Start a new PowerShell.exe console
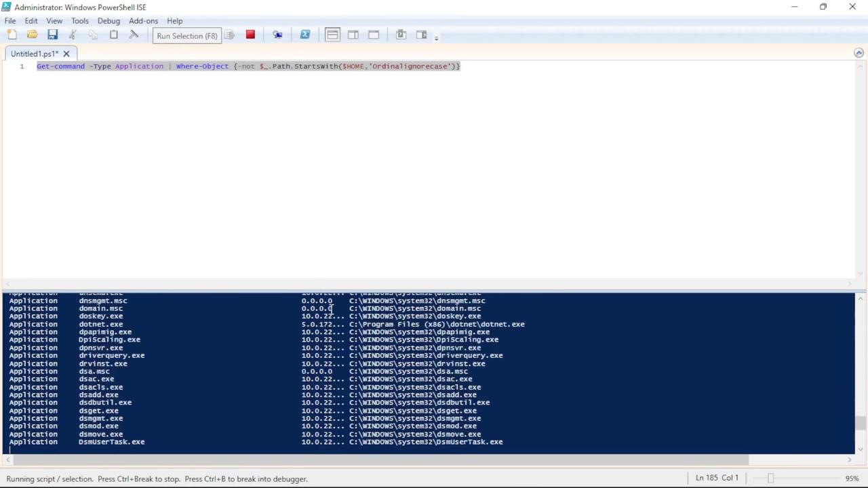 click(304, 35)
